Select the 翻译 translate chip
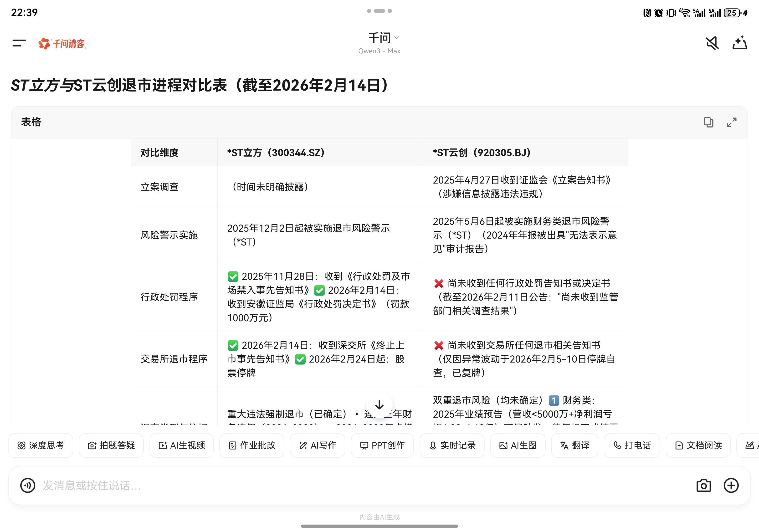Image resolution: width=759 pixels, height=532 pixels. pyautogui.click(x=574, y=445)
